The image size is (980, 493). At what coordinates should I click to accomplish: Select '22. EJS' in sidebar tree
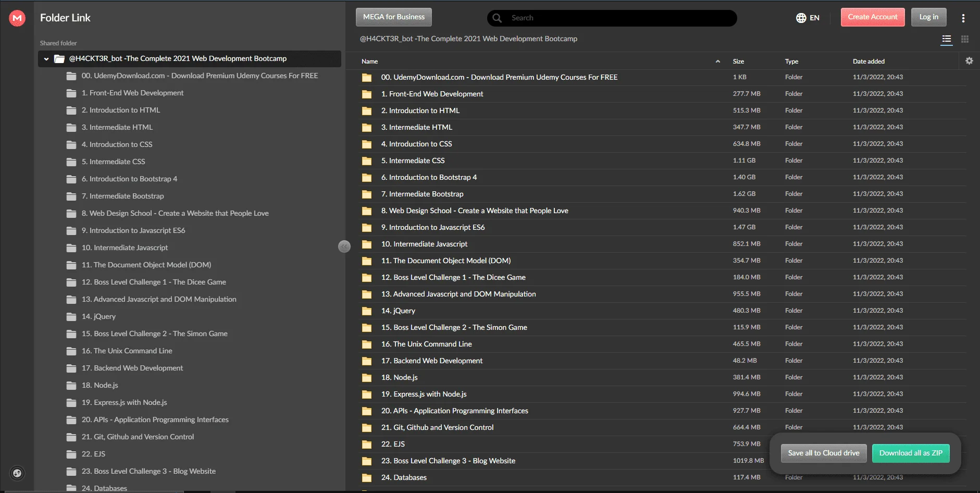click(93, 454)
